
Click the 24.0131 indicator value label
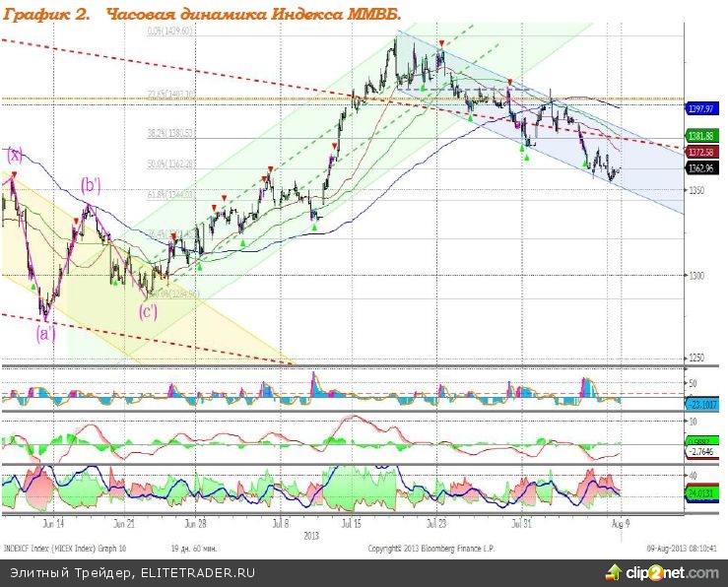click(701, 493)
